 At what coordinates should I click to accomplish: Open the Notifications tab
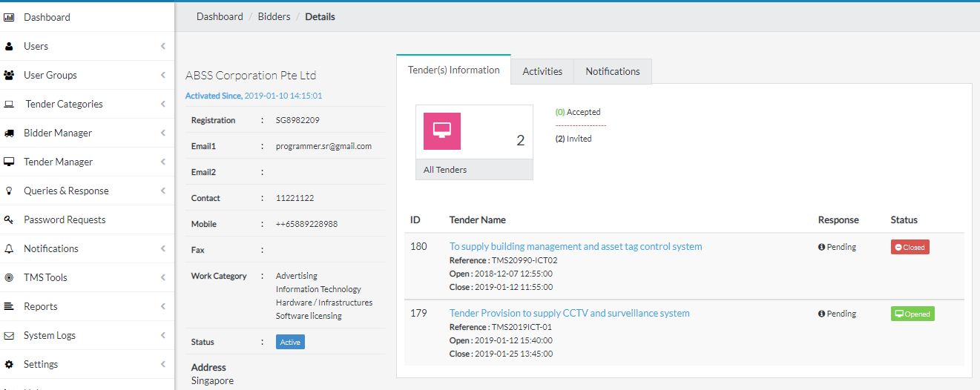612,71
